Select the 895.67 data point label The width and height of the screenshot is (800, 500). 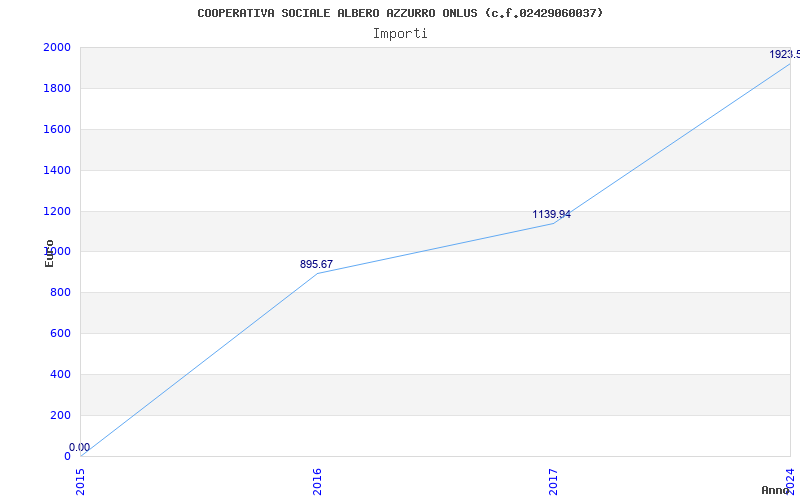(316, 264)
